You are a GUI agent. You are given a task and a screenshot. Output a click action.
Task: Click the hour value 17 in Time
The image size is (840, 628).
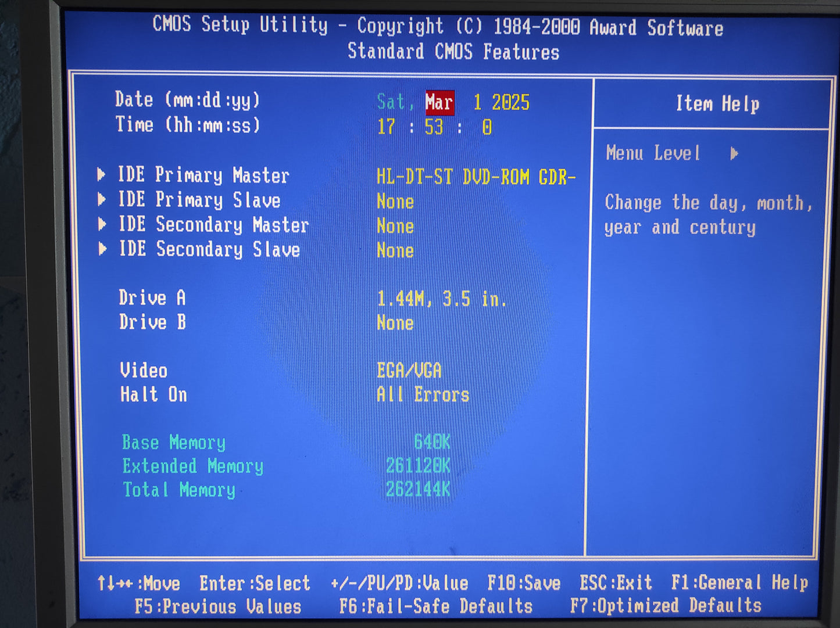pos(386,127)
